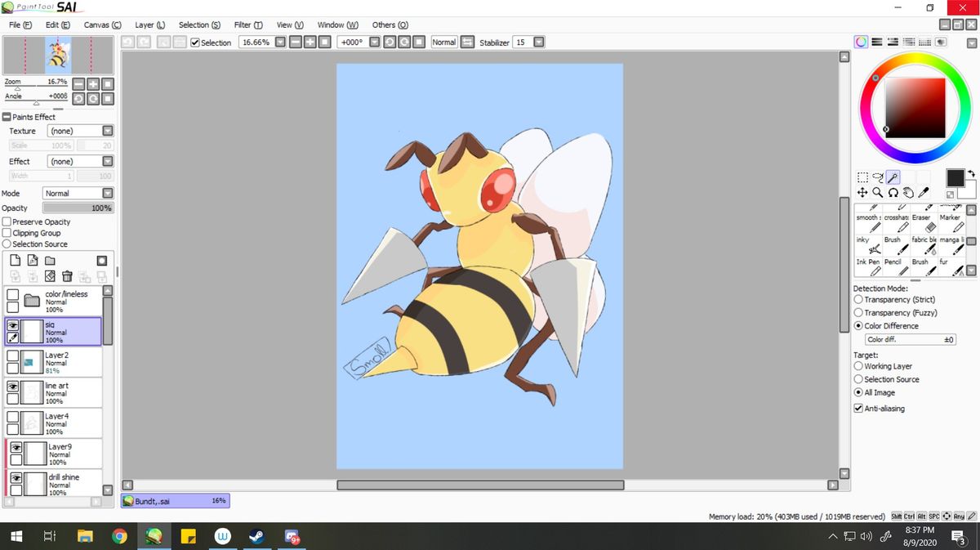This screenshot has width=980, height=550.
Task: Select the rectangular Selection tool
Action: coord(862,177)
